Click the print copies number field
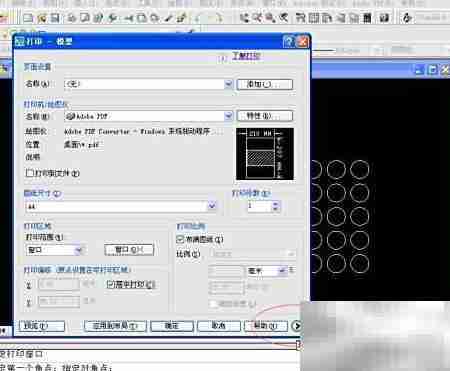450x371 pixels. point(259,206)
